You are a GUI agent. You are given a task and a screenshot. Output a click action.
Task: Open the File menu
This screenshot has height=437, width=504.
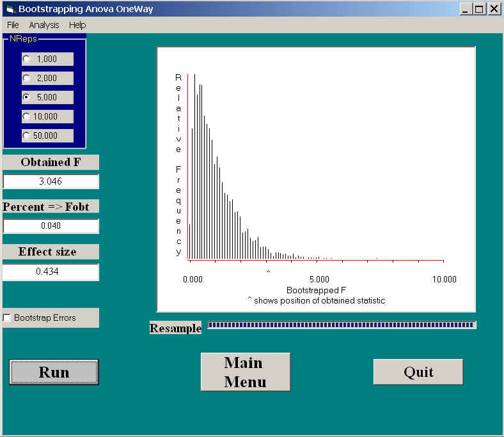13,25
